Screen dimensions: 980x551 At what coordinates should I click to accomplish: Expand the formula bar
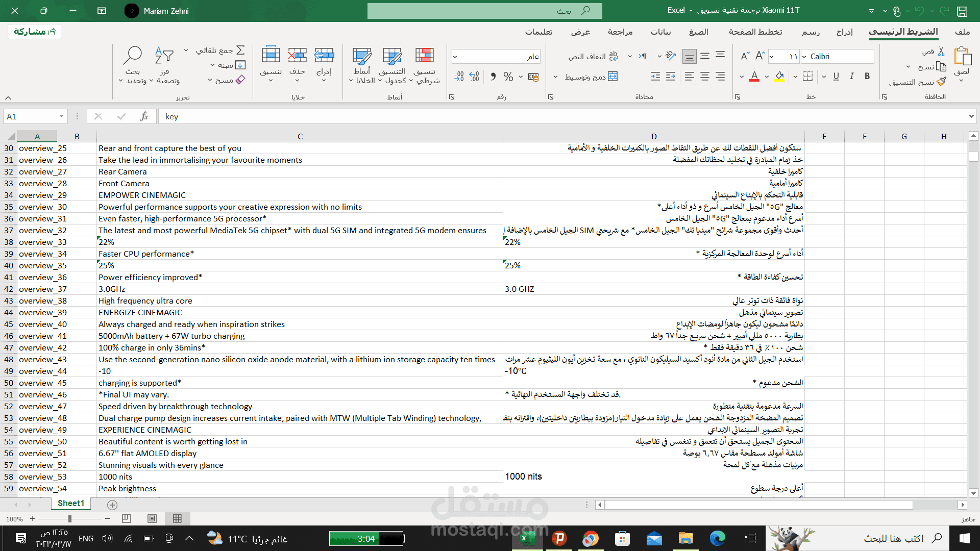971,117
